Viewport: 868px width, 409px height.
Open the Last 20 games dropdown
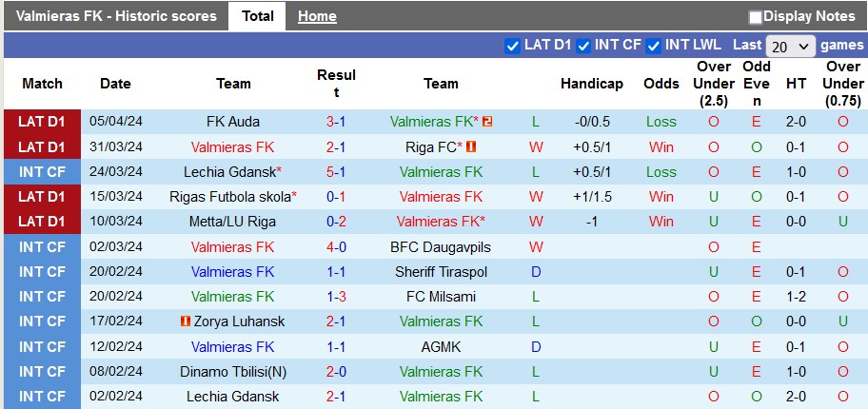tap(790, 46)
